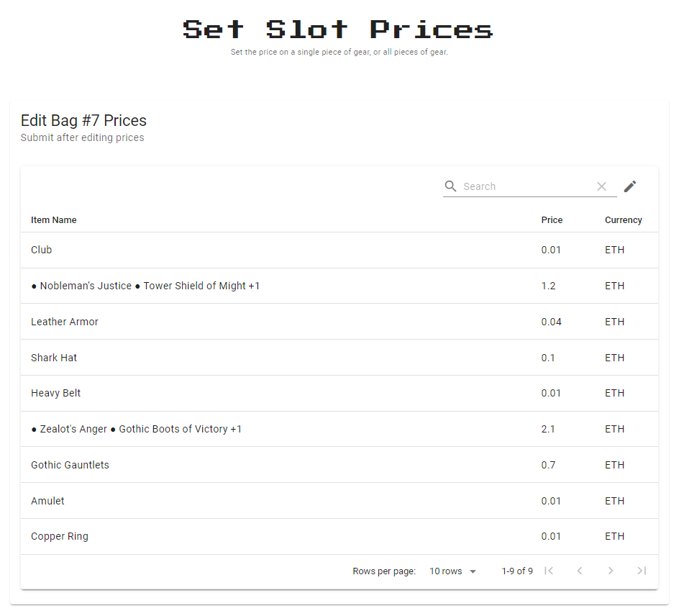Open the Copper Ring item
This screenshot has width=679, height=616.
click(x=60, y=536)
